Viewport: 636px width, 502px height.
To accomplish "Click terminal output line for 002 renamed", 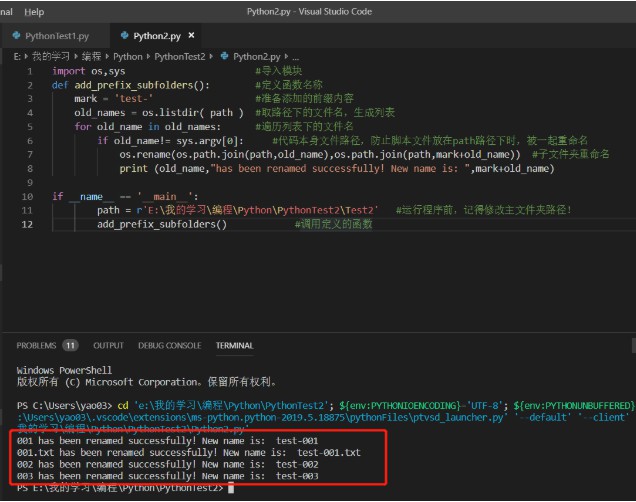I will (168, 464).
